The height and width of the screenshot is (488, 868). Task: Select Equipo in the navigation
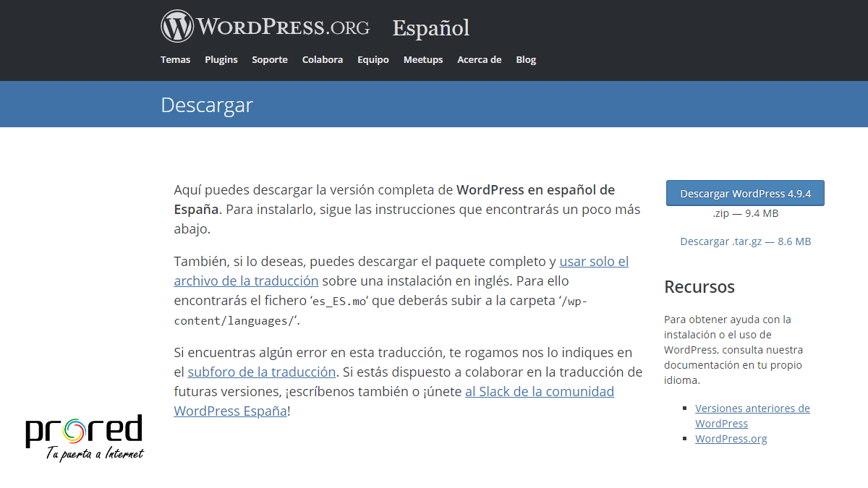(373, 60)
